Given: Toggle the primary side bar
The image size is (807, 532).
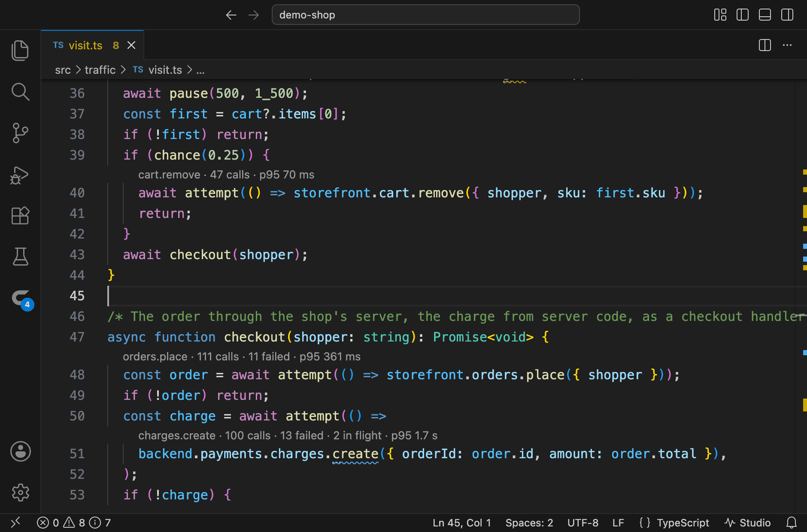Looking at the screenshot, I should [x=743, y=15].
